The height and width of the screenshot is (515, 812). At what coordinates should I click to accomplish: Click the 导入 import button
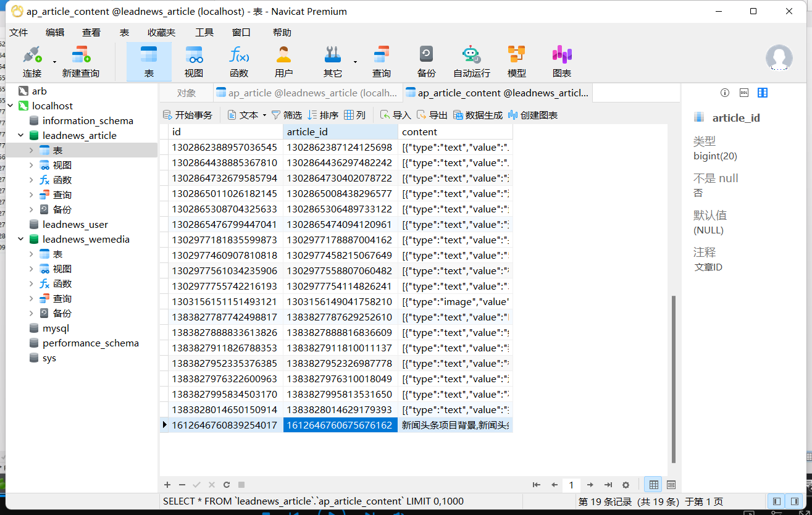tap(395, 115)
